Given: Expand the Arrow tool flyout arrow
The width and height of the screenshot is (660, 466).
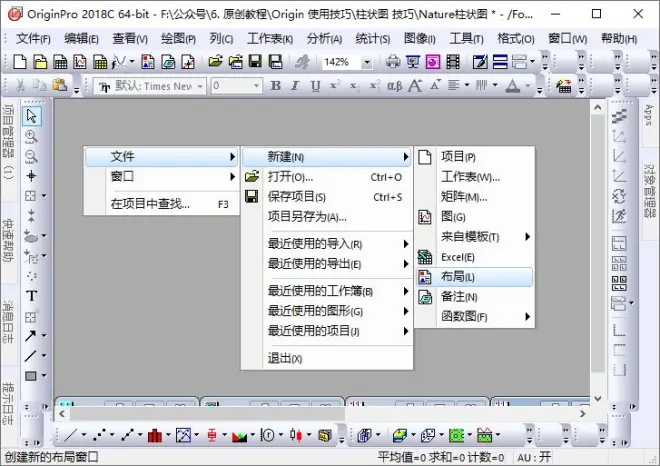Looking at the screenshot, I should 44,336.
